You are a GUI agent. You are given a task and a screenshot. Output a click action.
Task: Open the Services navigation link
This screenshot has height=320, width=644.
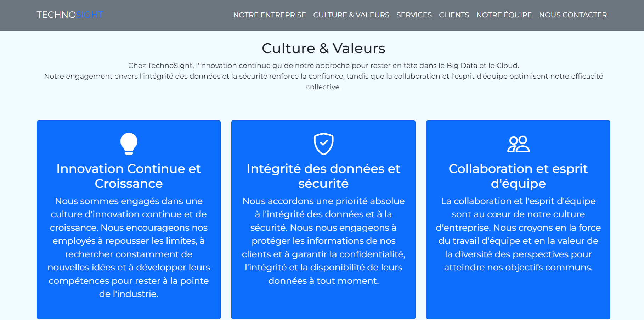(414, 15)
